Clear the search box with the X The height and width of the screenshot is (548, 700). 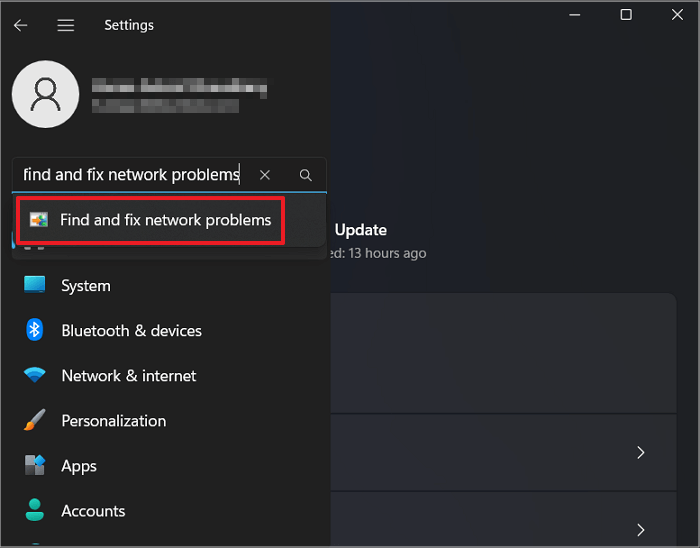(265, 175)
